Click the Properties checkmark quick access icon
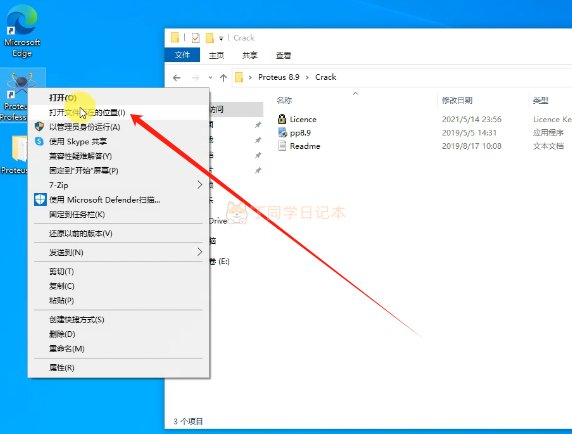Viewport: 572px width, 434px height. pos(196,38)
